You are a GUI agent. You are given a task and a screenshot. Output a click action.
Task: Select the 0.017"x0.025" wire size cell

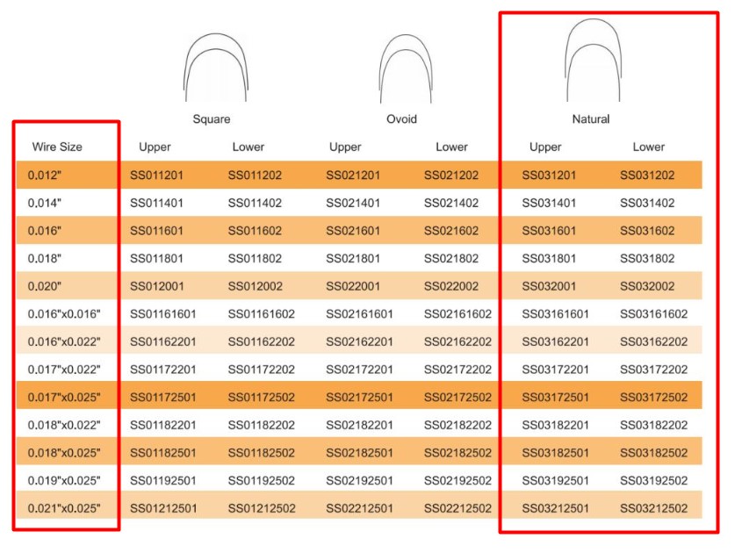point(64,398)
